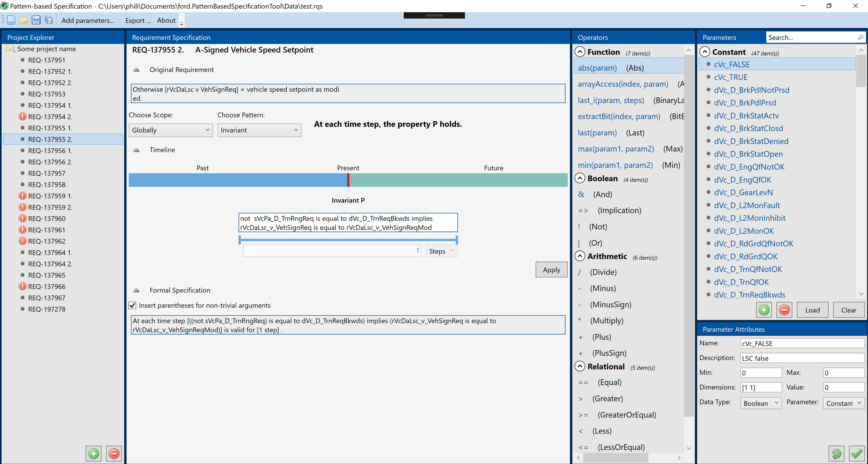Click the green refresh parameter attributes icon

pos(836,454)
